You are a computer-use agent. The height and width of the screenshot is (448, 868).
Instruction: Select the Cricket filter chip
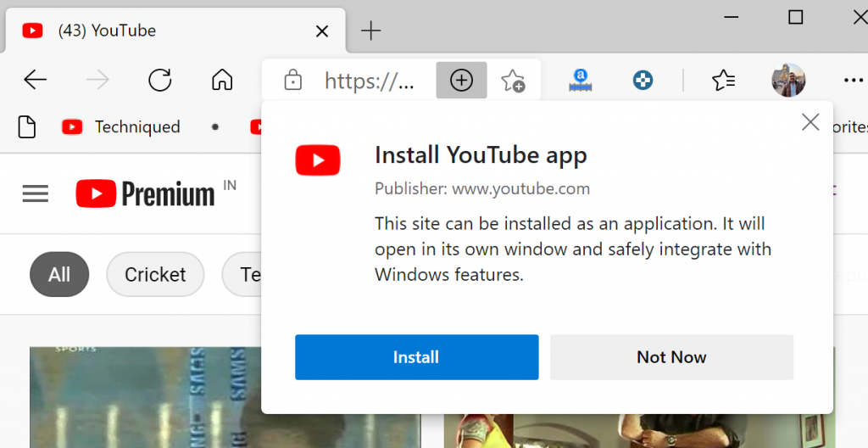(x=155, y=274)
